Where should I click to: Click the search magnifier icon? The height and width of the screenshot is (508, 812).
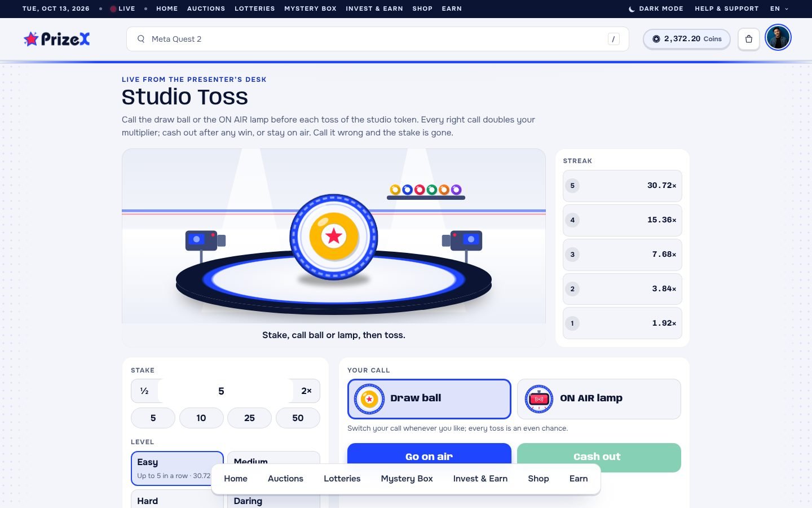(141, 39)
